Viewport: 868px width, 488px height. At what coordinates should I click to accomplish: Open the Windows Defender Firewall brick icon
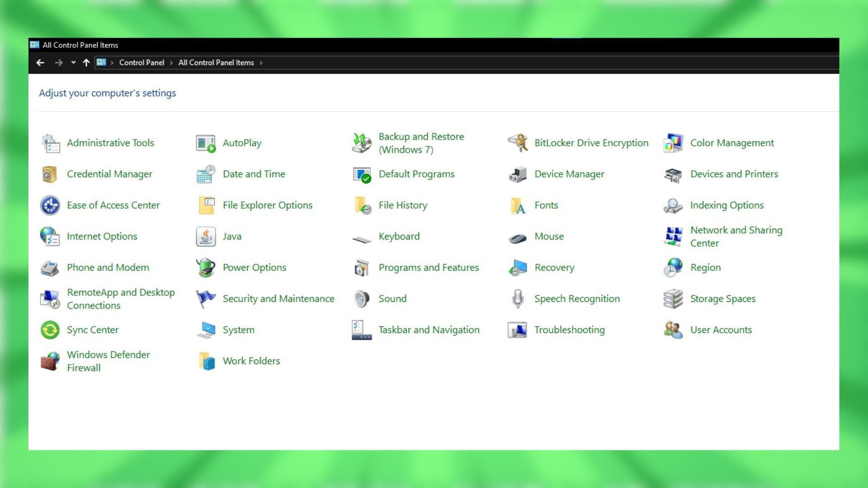tap(50, 361)
